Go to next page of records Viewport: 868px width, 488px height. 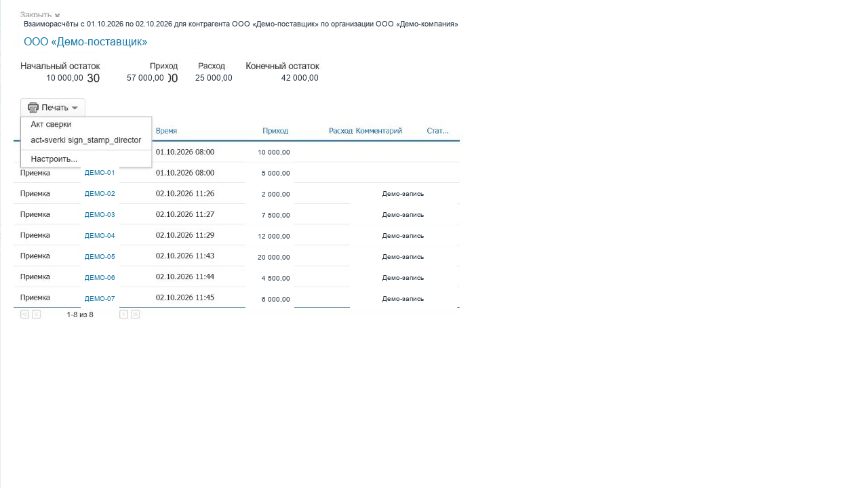click(x=123, y=314)
